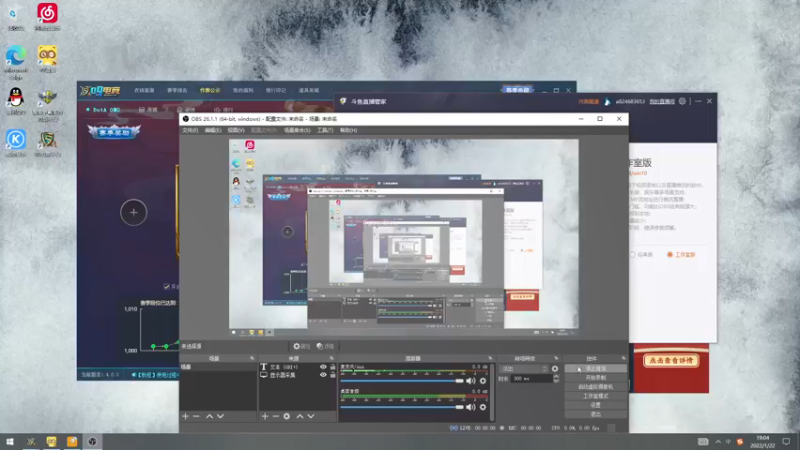Toggle lock on the display capture source
The image size is (800, 450).
(x=333, y=375)
